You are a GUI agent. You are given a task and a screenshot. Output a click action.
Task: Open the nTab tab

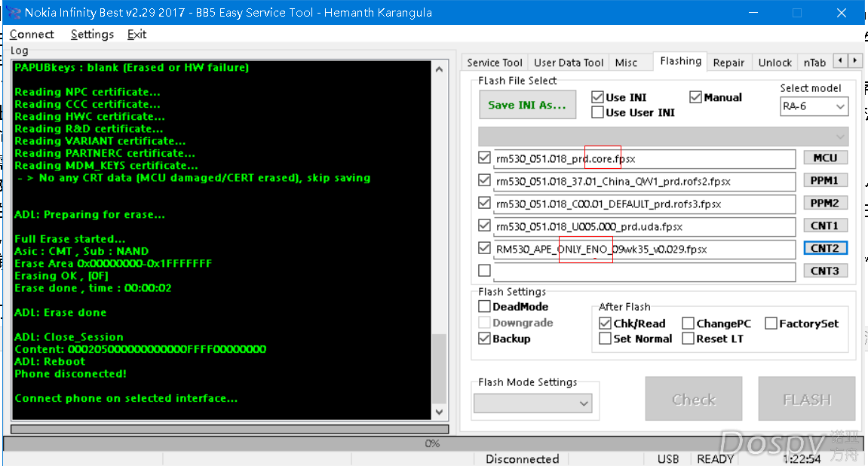(814, 63)
